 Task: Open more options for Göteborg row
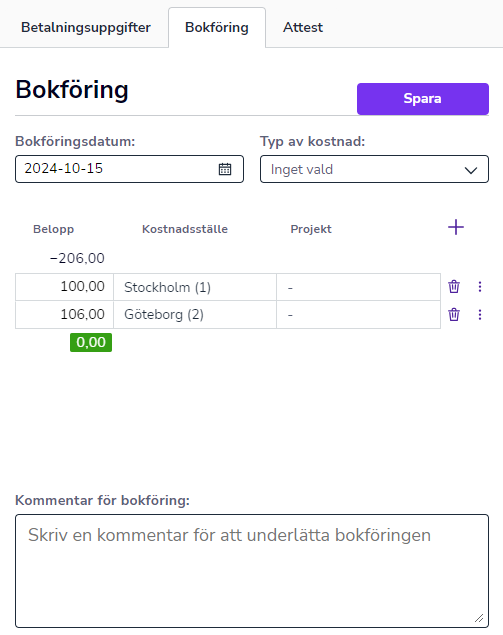480,315
